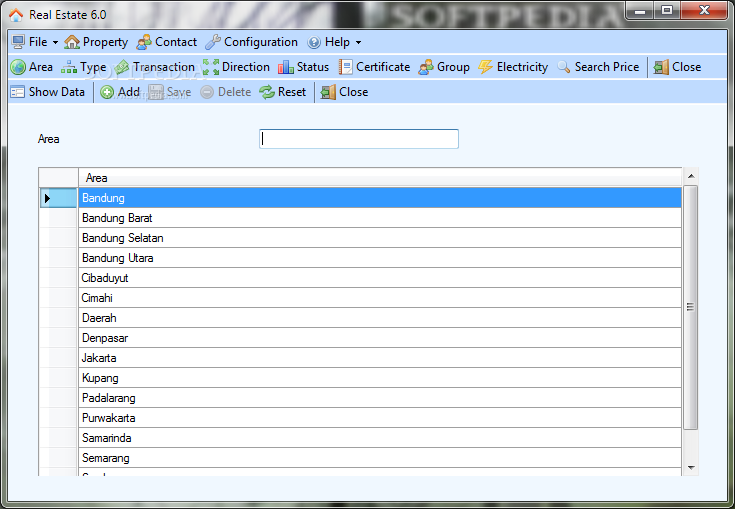Click the Electricity lightning icon

(486, 67)
